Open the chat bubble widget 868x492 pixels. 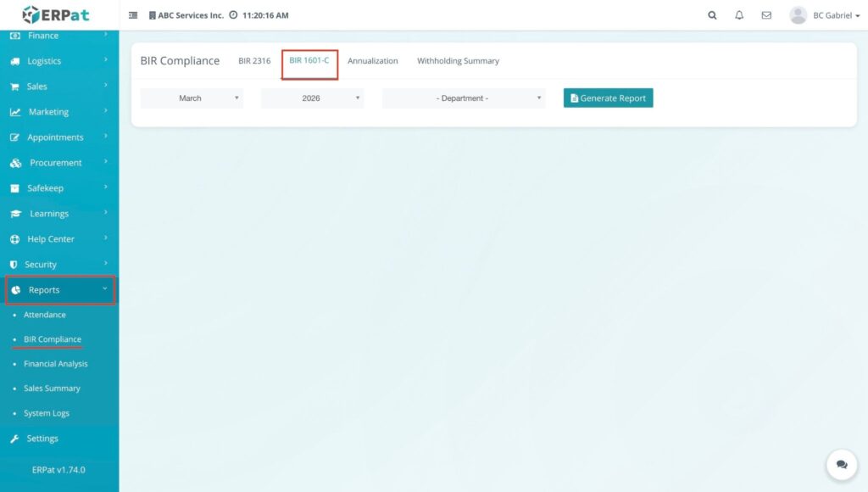[841, 465]
